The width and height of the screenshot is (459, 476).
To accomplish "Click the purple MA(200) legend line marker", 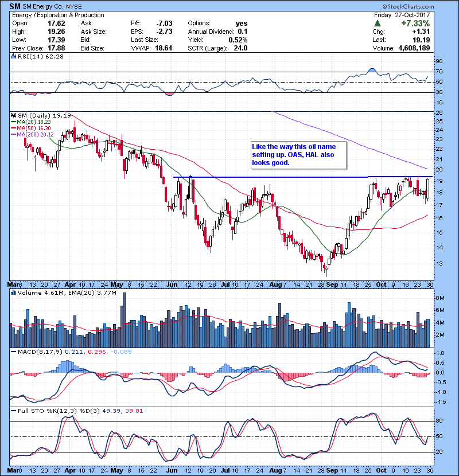I will pos(13,134).
